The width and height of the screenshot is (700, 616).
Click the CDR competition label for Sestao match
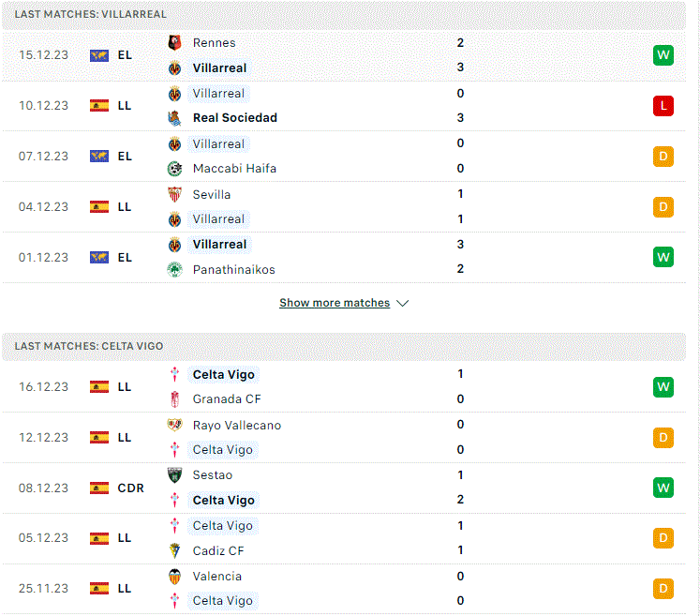(x=131, y=488)
